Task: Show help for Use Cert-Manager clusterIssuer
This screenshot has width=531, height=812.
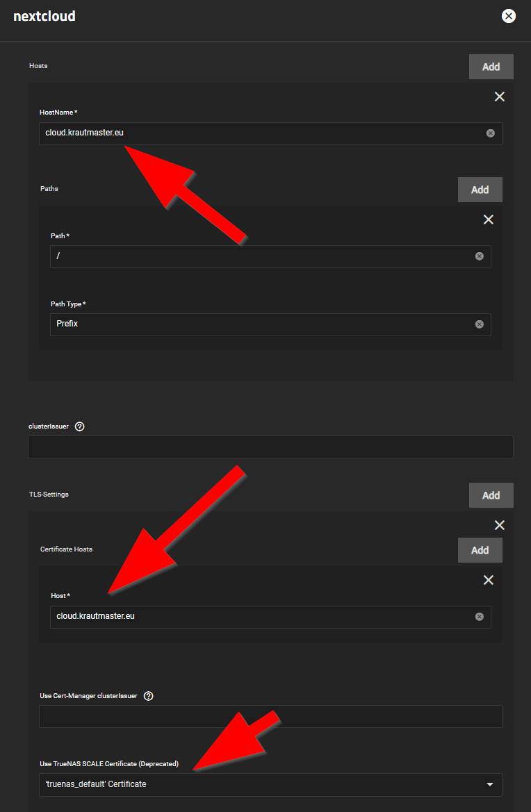Action: tap(148, 696)
